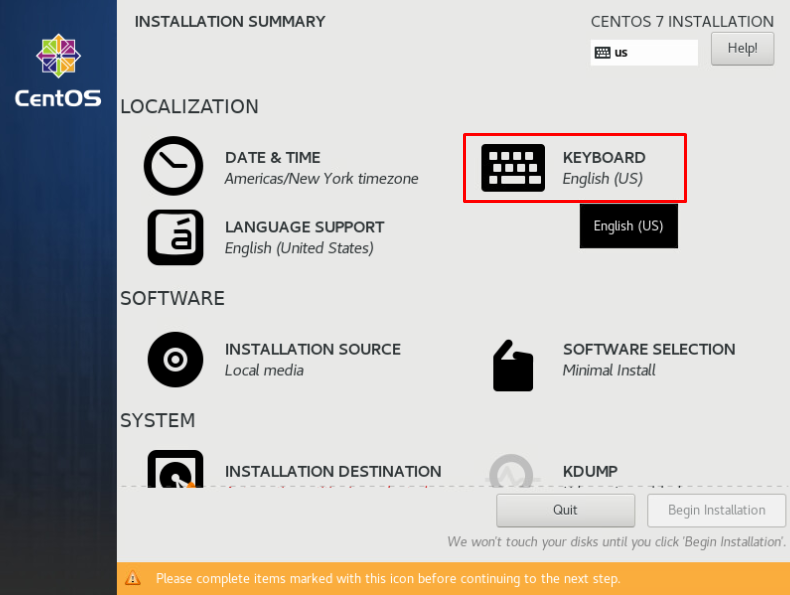Click the Software Selection package icon

click(513, 365)
